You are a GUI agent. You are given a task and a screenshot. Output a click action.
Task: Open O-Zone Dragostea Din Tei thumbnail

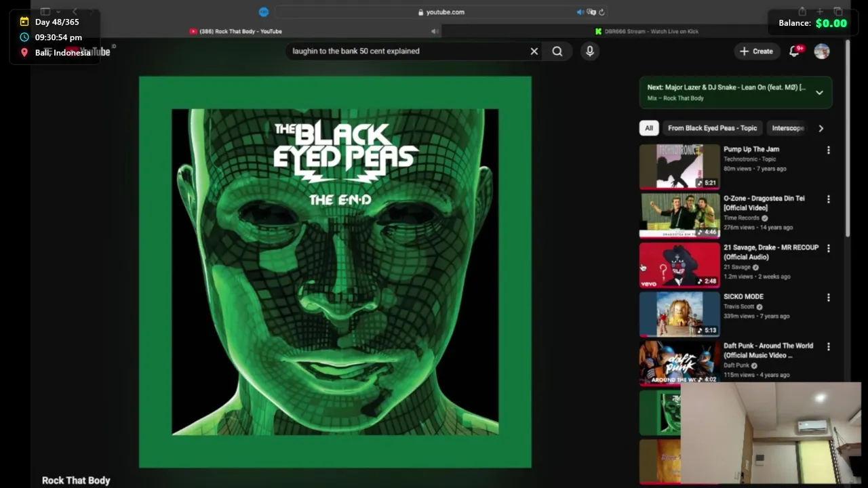[679, 216]
